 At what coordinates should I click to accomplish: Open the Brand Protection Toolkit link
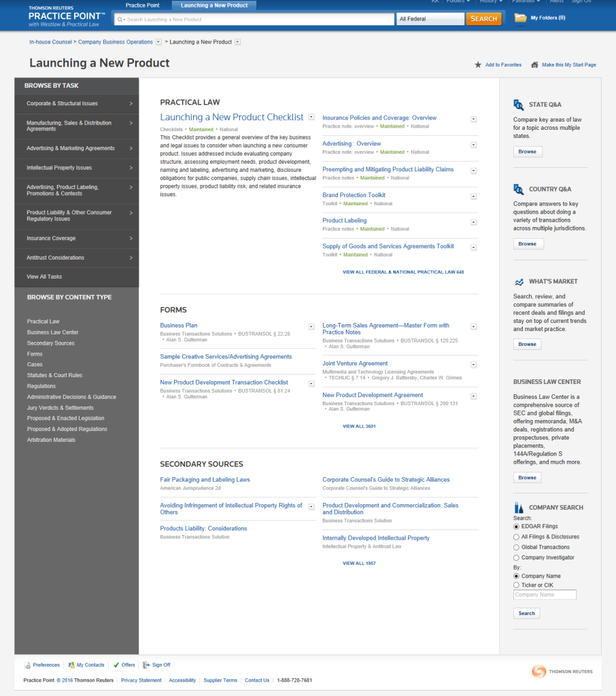pos(354,195)
